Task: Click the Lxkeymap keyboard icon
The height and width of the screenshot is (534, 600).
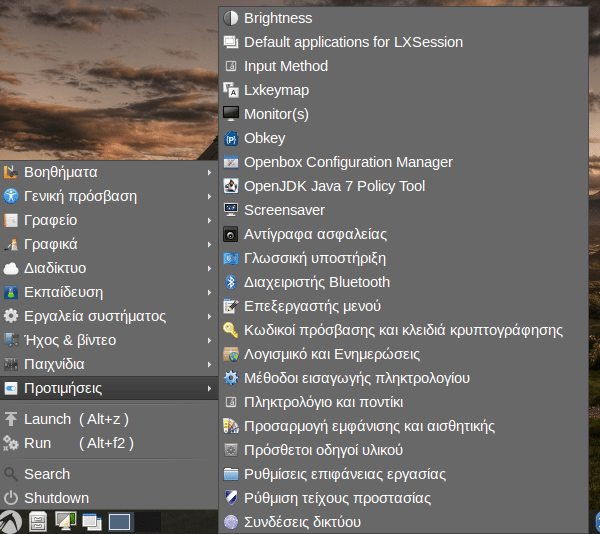Action: pyautogui.click(x=231, y=90)
